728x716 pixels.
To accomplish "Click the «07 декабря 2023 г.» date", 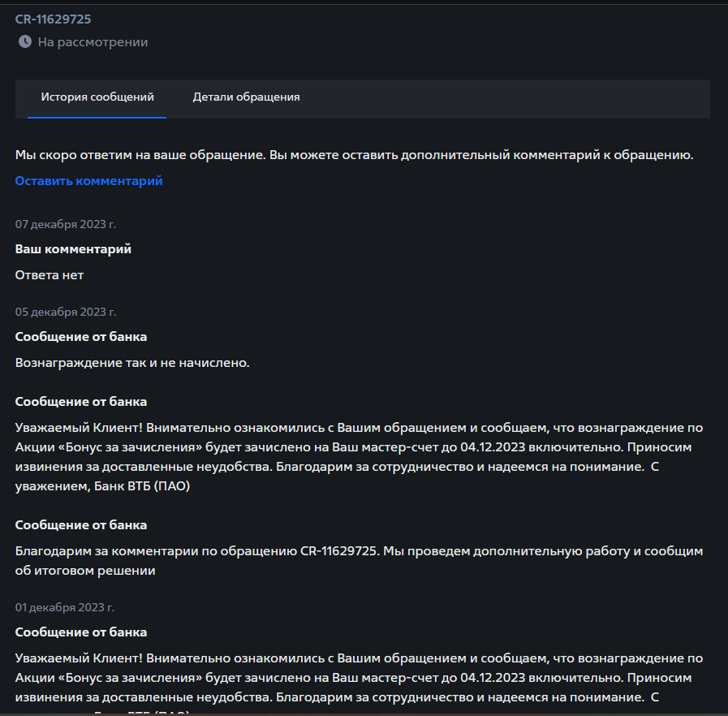I will click(65, 224).
